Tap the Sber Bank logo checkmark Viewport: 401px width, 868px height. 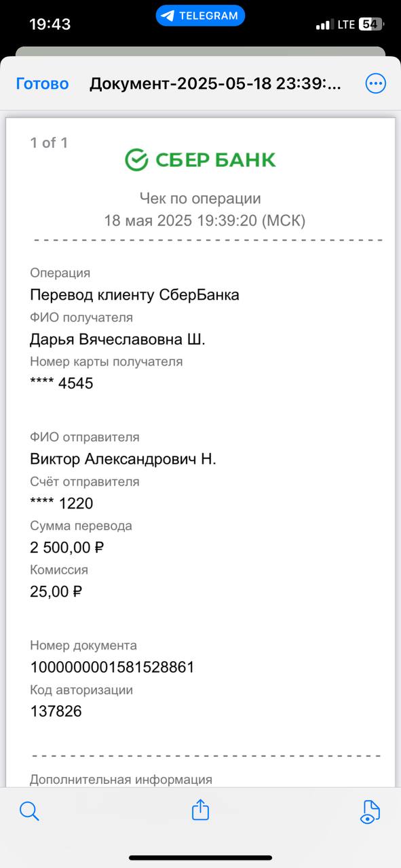[x=136, y=160]
